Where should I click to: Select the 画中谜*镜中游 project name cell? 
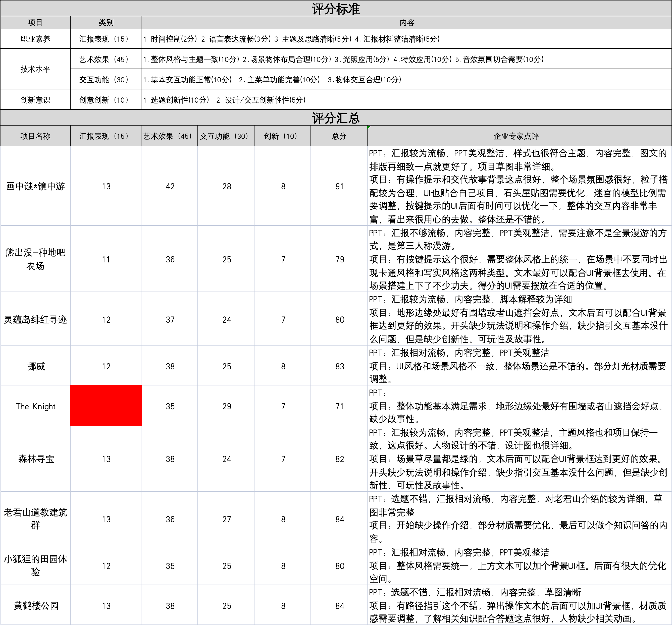(x=35, y=186)
